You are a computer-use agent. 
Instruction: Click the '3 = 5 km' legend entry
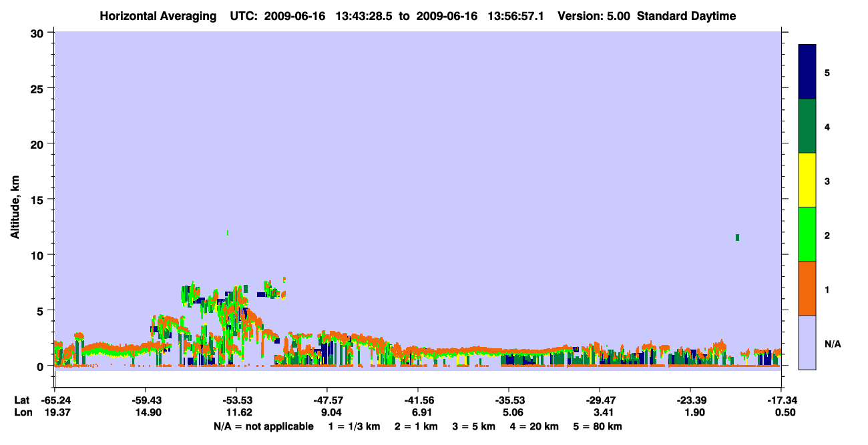tap(474, 426)
